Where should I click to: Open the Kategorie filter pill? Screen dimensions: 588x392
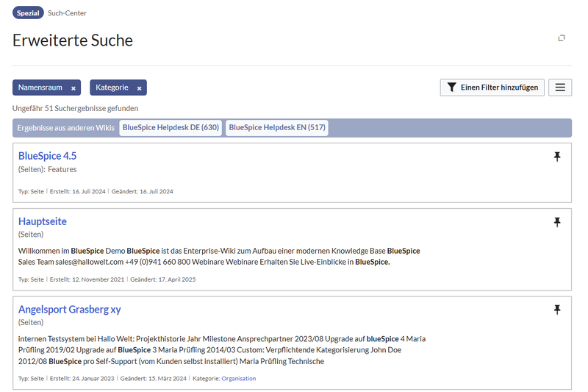coord(112,88)
